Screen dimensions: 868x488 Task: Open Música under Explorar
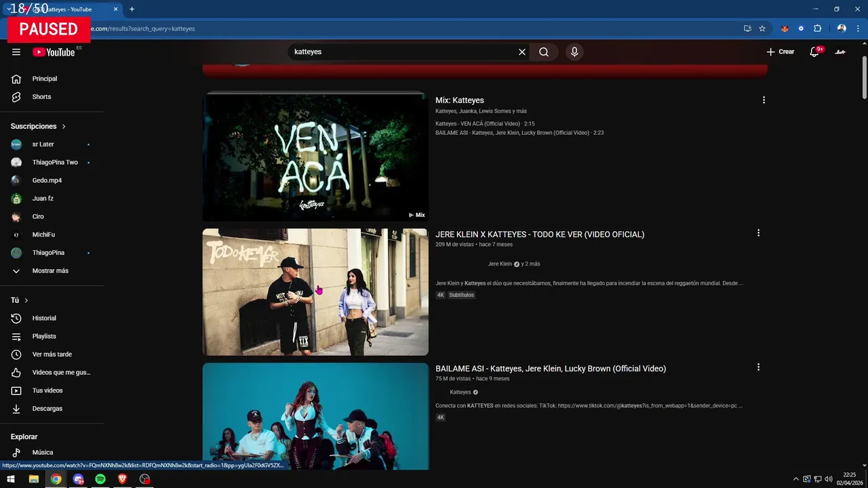(x=42, y=453)
